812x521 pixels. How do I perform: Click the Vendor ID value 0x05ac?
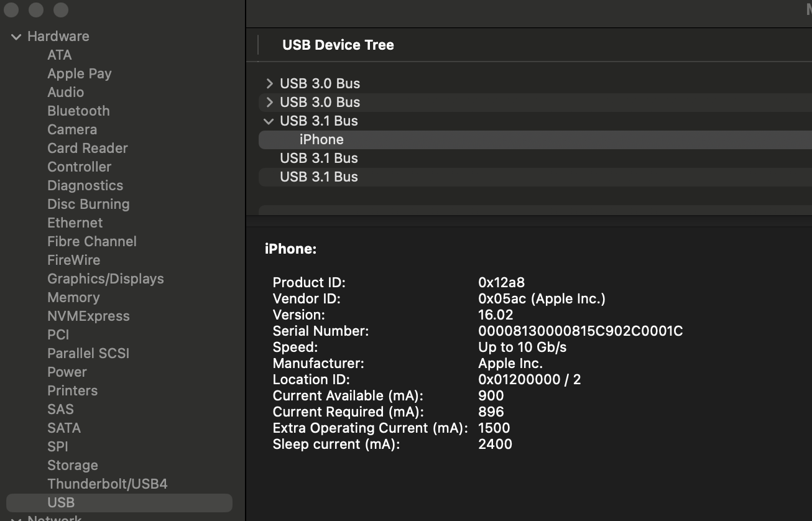pyautogui.click(x=542, y=298)
